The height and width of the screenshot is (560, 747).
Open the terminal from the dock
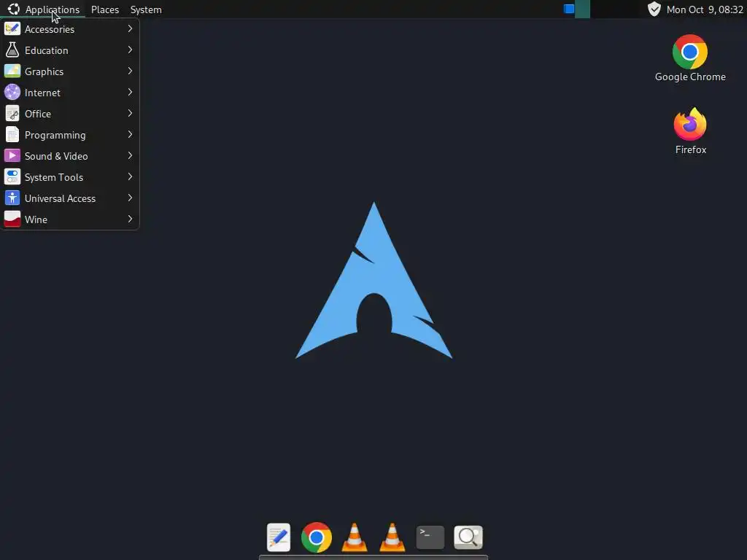point(430,537)
